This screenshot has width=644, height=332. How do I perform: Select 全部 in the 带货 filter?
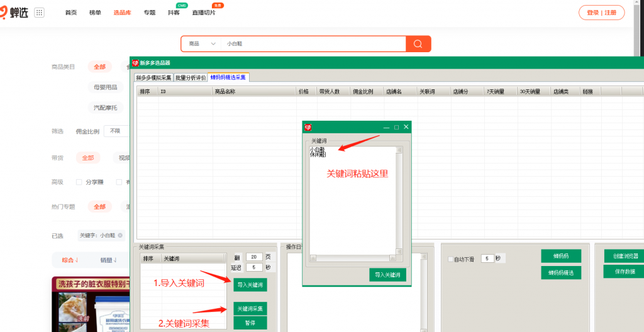pyautogui.click(x=88, y=158)
